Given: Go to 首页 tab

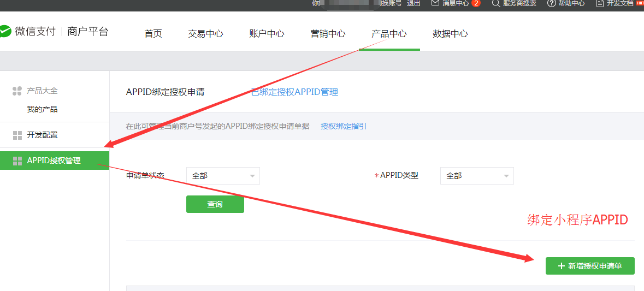Looking at the screenshot, I should click(x=153, y=34).
